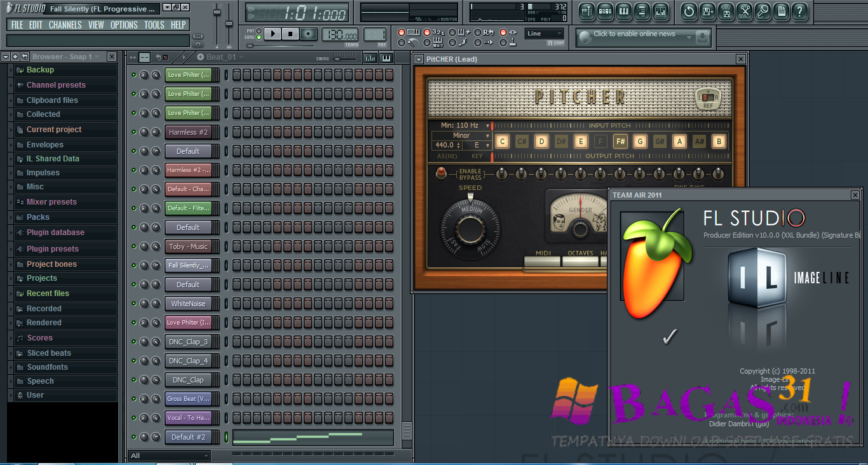Open the graph editor in step sequencer

pyautogui.click(x=370, y=57)
